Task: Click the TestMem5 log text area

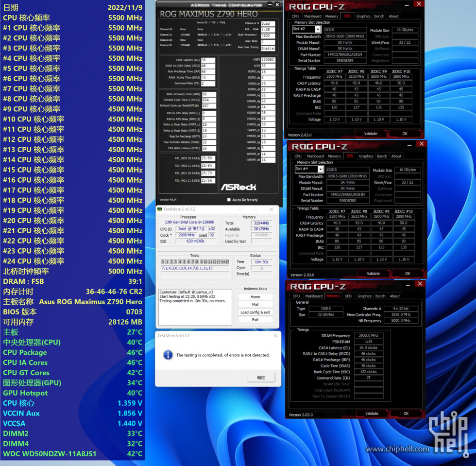Action: [x=195, y=307]
